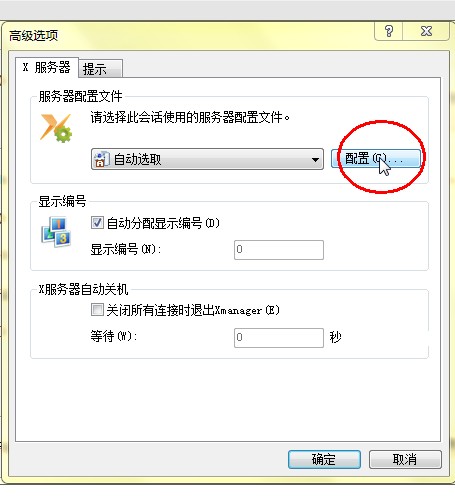Screen dimensions: 455x497
Task: Open the 配置(C)... button
Action: pyautogui.click(x=376, y=158)
